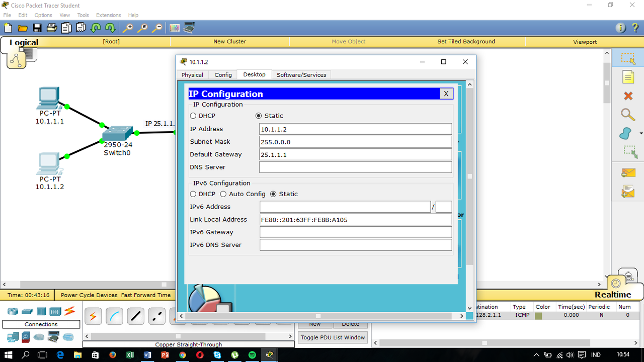Select the IPv4 Static radio button
Image resolution: width=644 pixels, height=362 pixels.
tap(259, 116)
